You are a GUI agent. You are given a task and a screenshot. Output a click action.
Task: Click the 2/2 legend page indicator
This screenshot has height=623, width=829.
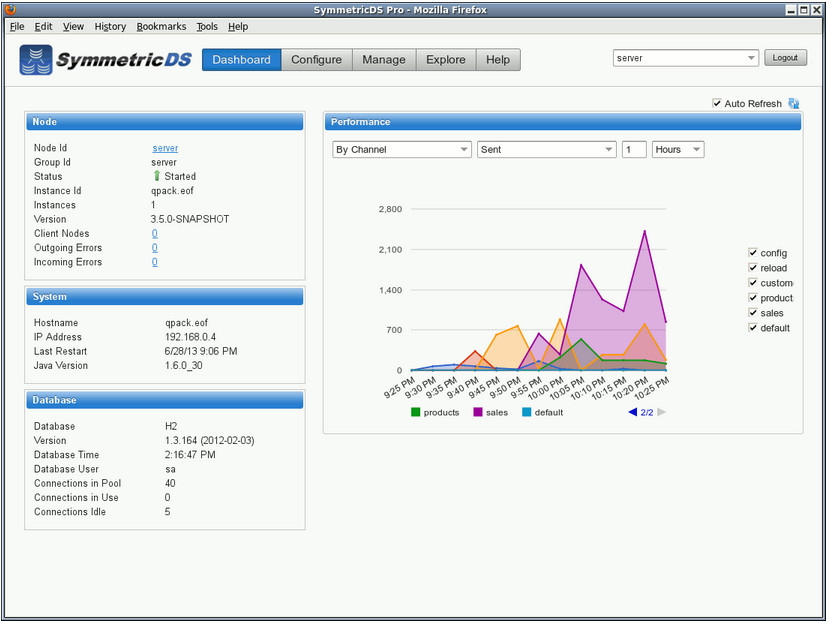(x=647, y=413)
